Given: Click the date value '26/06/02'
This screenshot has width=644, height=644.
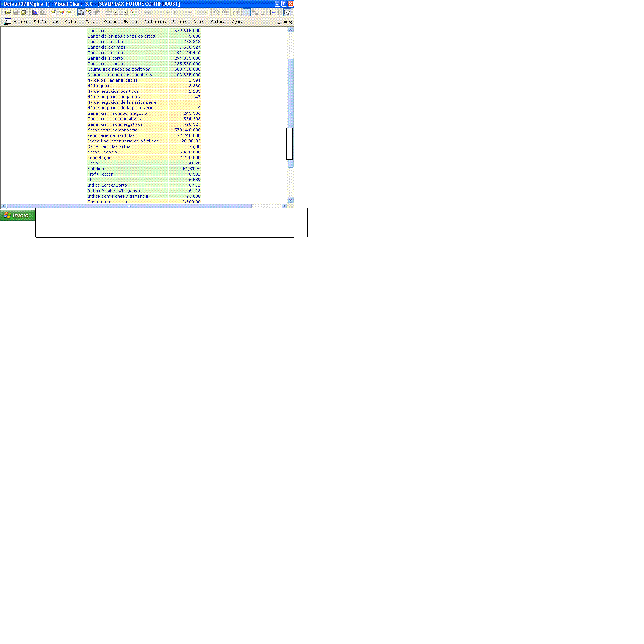Looking at the screenshot, I should pos(191,141).
